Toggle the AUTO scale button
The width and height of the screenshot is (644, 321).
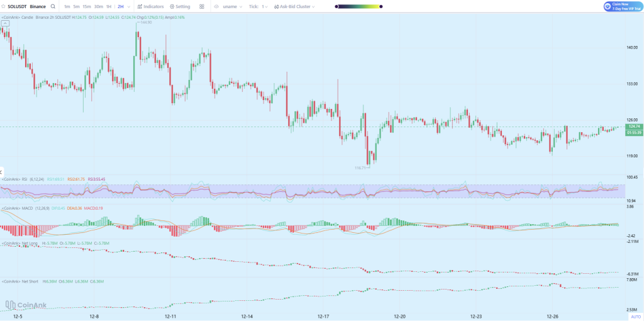[x=635, y=317]
